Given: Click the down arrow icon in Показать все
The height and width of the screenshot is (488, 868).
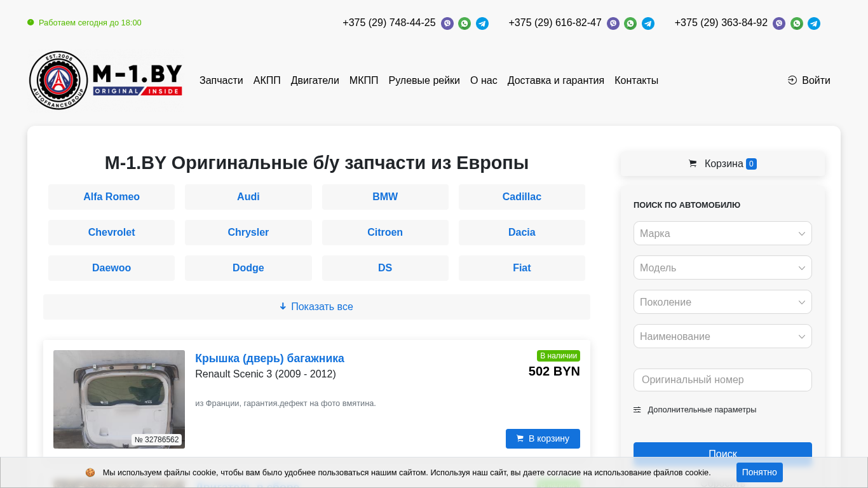Looking at the screenshot, I should pyautogui.click(x=283, y=306).
